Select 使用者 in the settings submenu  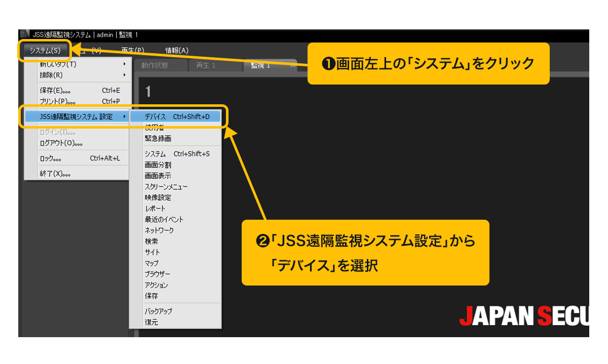(x=175, y=128)
